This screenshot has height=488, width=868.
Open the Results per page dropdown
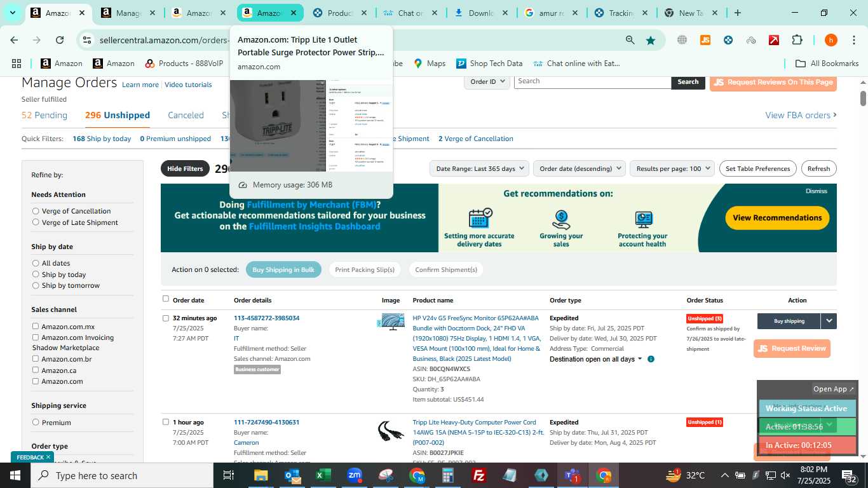(672, 168)
